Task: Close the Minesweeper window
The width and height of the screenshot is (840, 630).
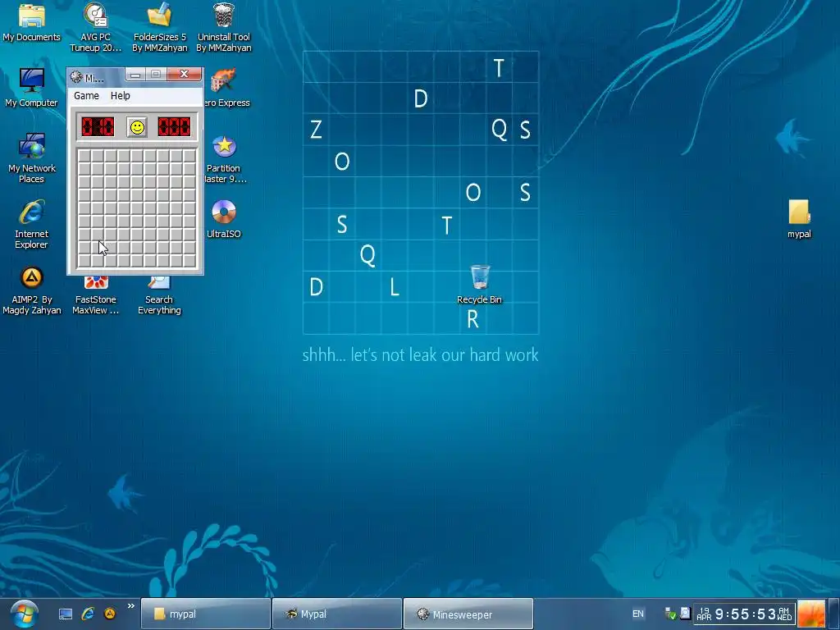Action: click(x=184, y=74)
